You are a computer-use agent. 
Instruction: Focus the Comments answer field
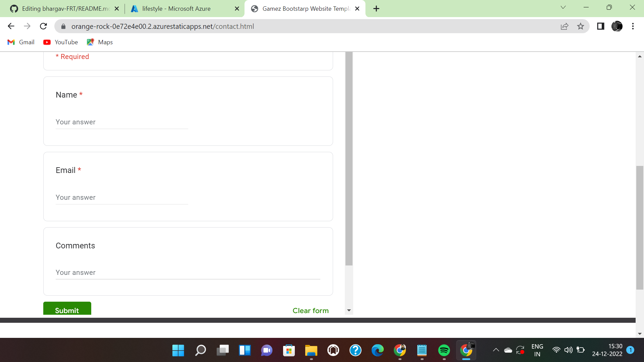click(188, 273)
